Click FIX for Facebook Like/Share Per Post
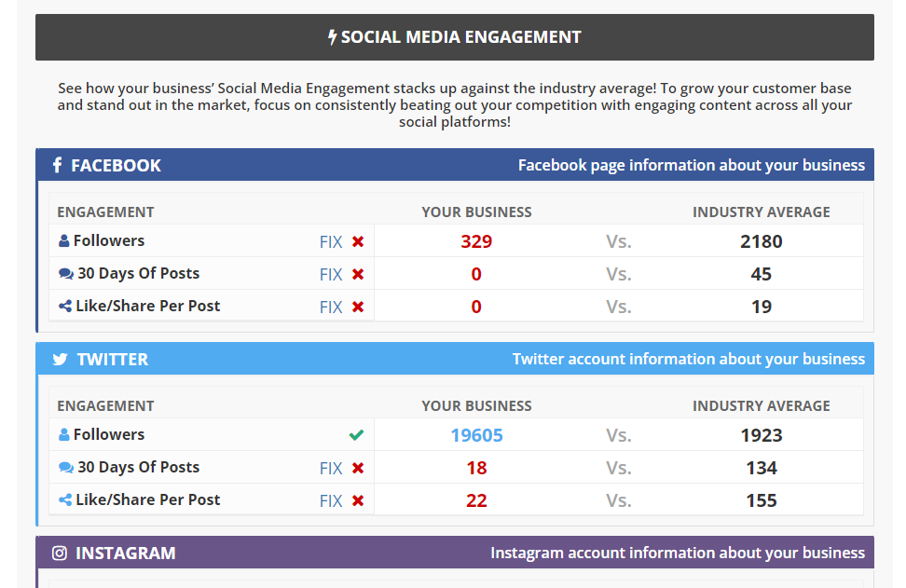906x588 pixels. tap(331, 307)
